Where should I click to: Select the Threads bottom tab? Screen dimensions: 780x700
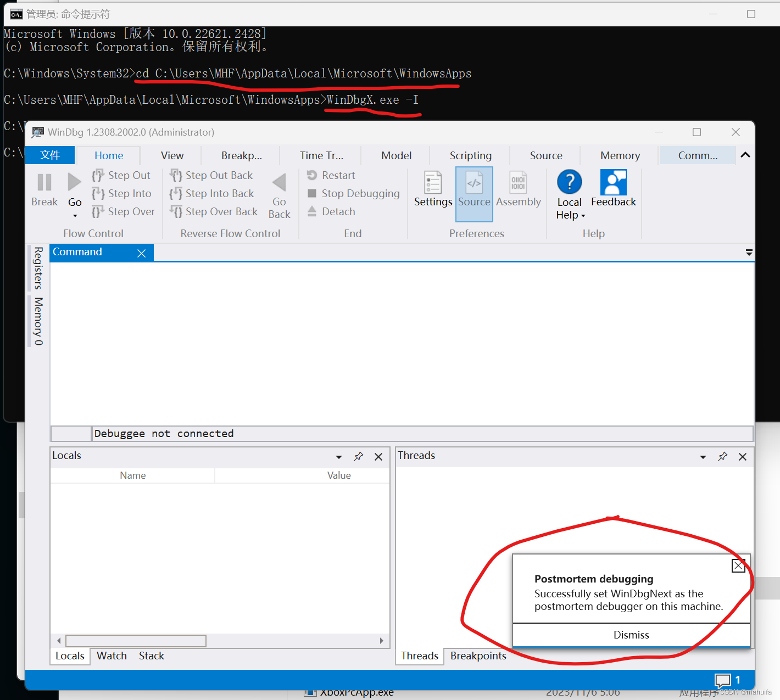pyautogui.click(x=420, y=656)
